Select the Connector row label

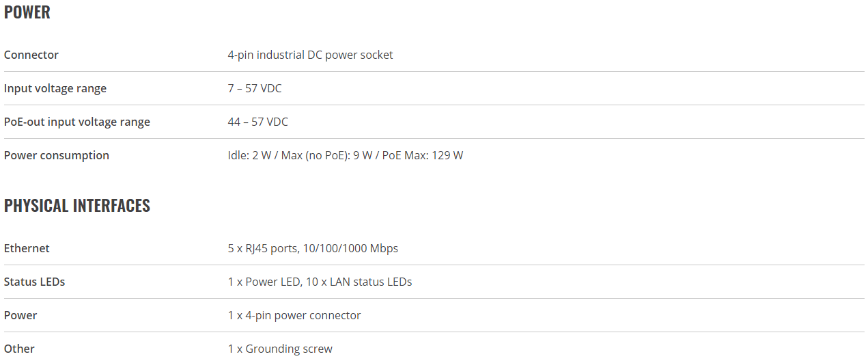pyautogui.click(x=31, y=55)
